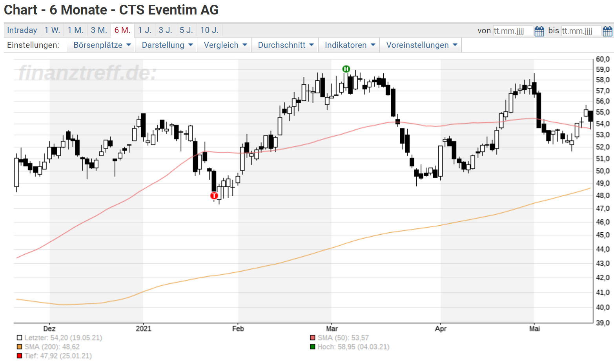
Task: Open the 'von' date calendar picker icon
Action: pos(539,31)
